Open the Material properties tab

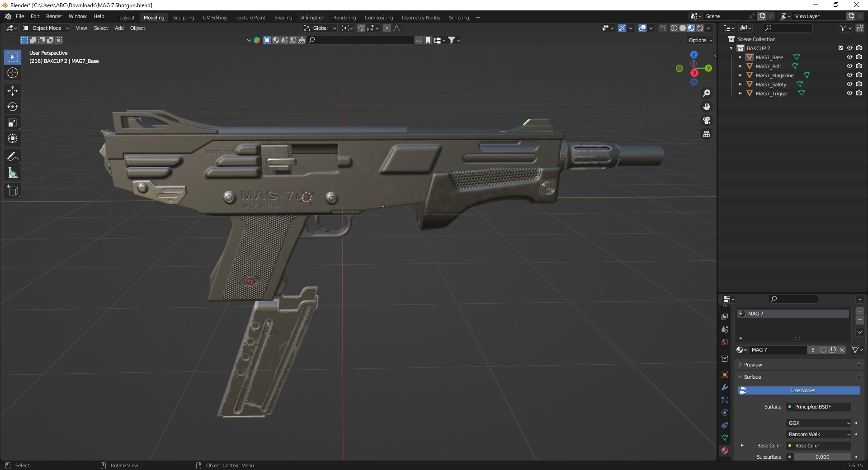pyautogui.click(x=725, y=451)
